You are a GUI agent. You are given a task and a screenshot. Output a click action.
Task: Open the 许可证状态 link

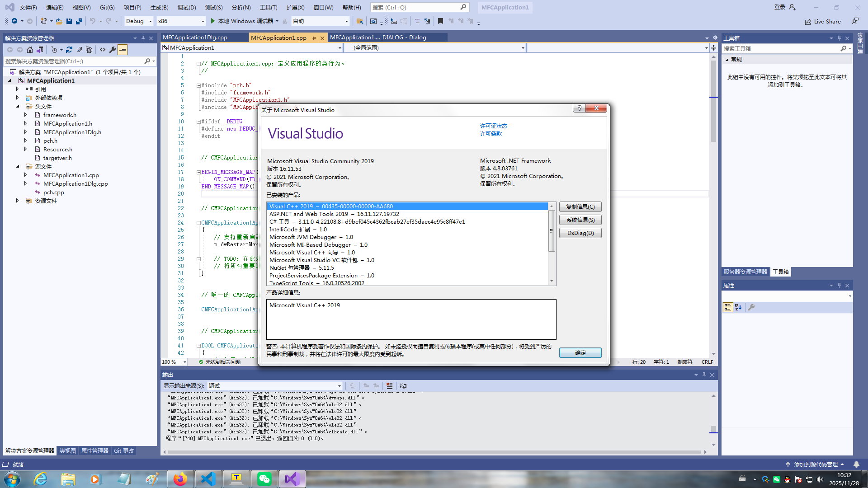click(x=493, y=126)
